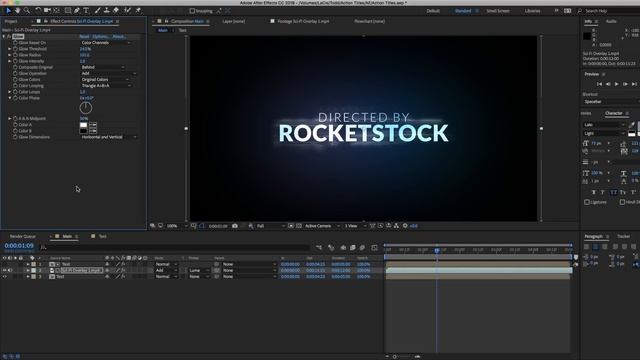Open the Glow Dimensions dropdown
640x360 pixels.
pos(109,137)
